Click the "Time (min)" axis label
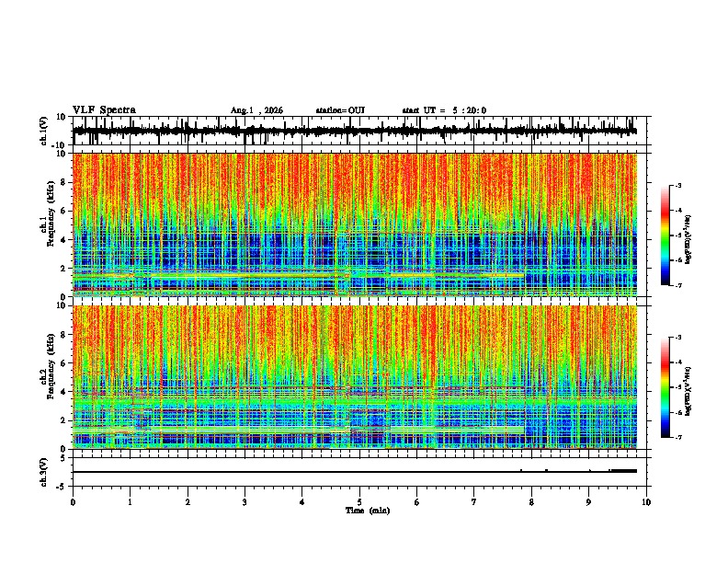The image size is (728, 563). coord(368,511)
